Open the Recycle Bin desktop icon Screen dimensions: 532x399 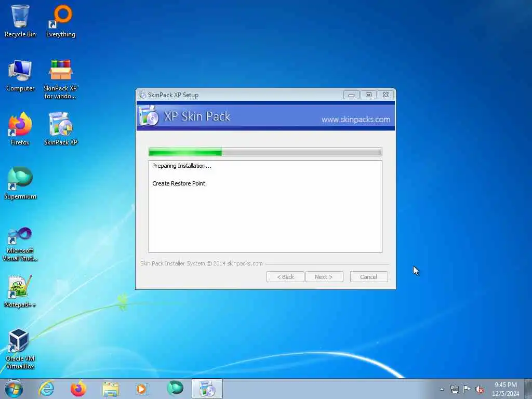20,20
